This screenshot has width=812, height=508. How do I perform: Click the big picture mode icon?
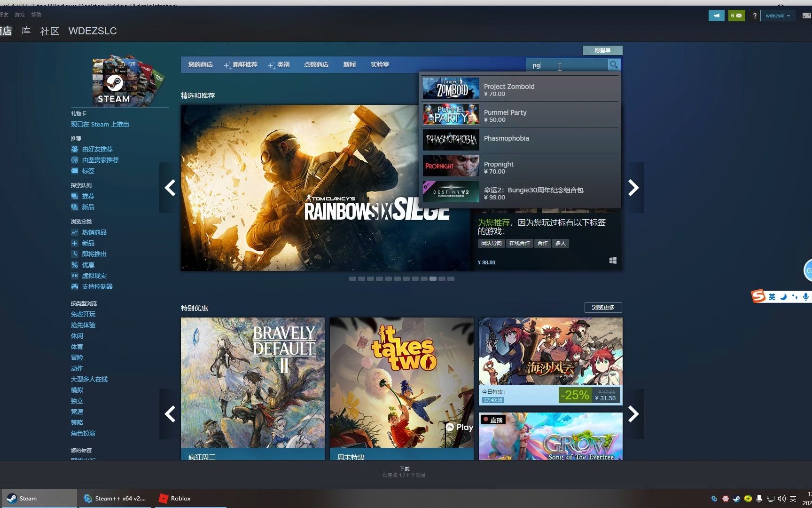tap(806, 16)
